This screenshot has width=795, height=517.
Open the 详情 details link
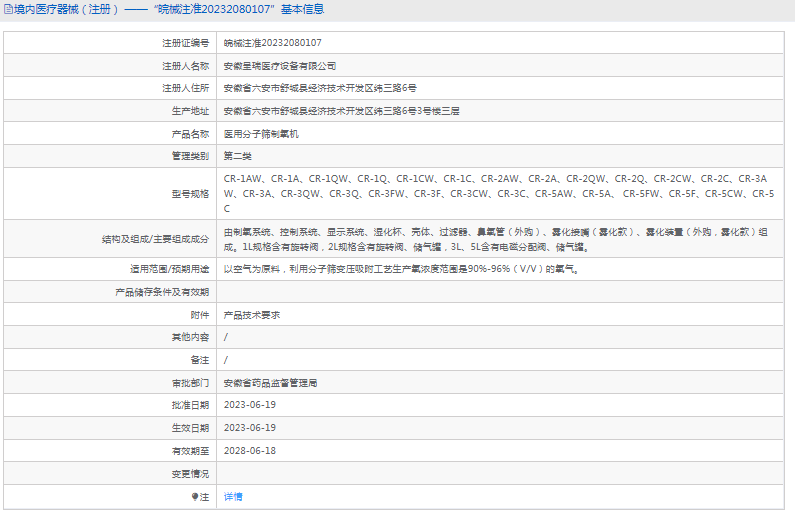pyautogui.click(x=233, y=497)
